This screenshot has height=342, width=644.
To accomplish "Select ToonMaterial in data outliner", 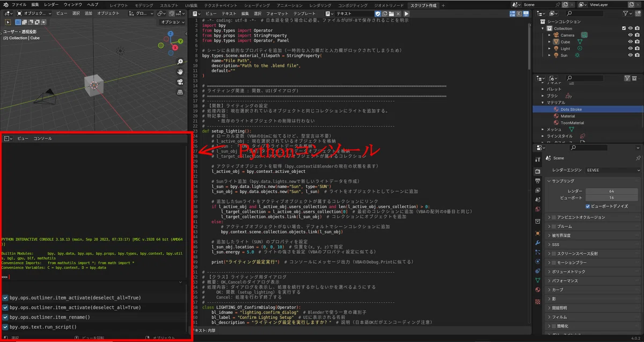I will point(572,122).
